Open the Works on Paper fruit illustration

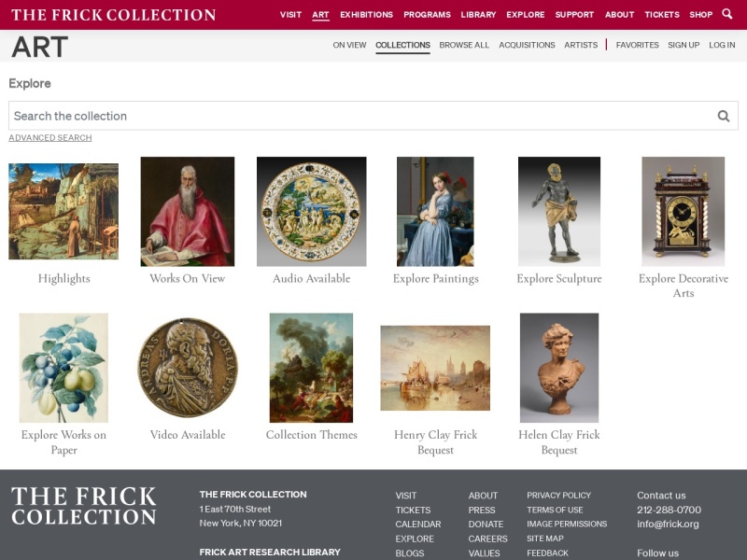click(x=63, y=368)
